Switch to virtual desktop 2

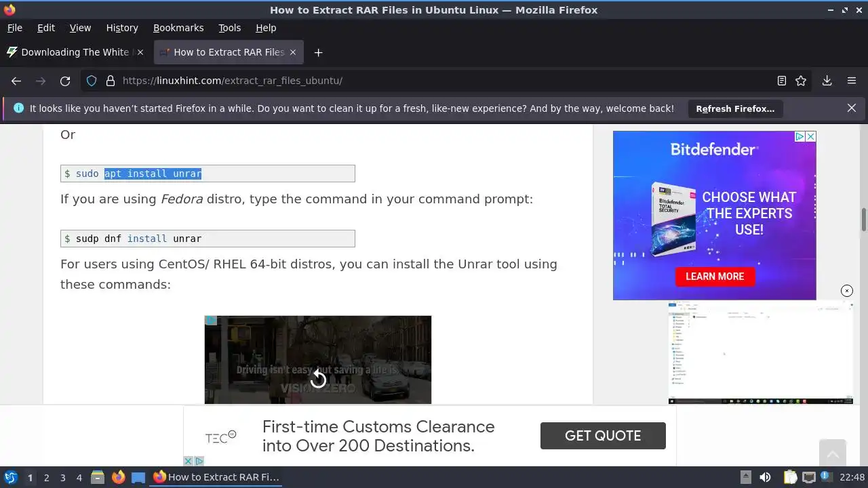click(x=46, y=478)
